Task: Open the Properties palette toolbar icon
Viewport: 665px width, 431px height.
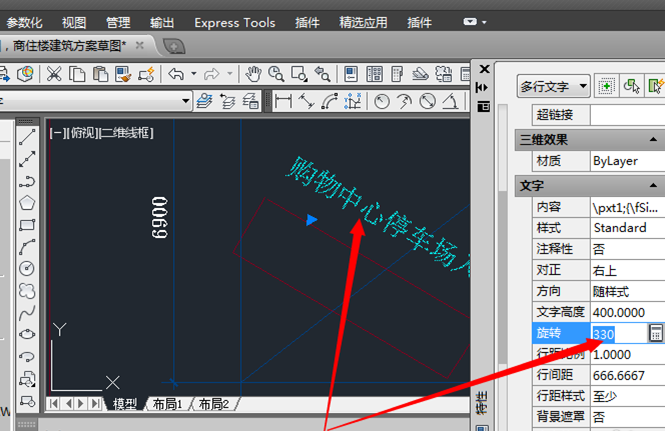Action: tap(351, 74)
